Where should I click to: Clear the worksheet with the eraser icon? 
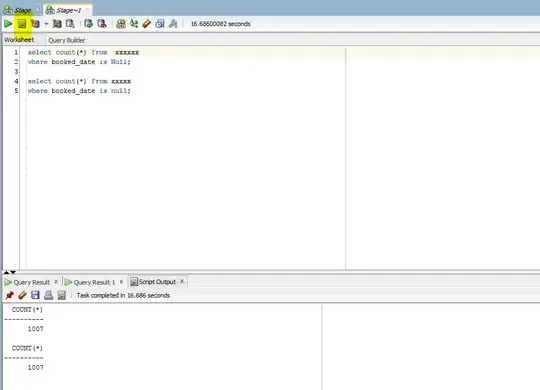click(x=147, y=24)
